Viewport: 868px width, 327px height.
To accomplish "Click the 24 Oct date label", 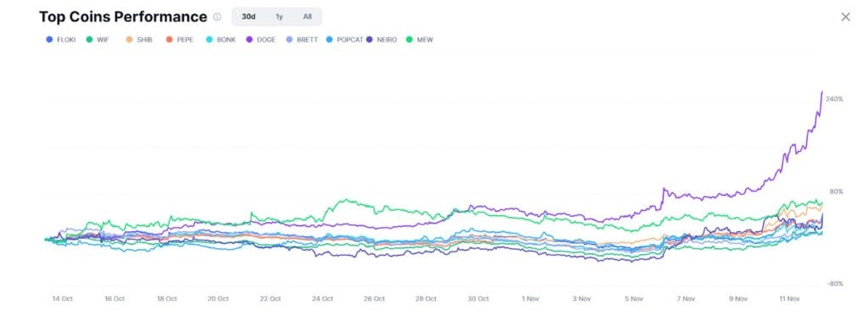I will 322,299.
